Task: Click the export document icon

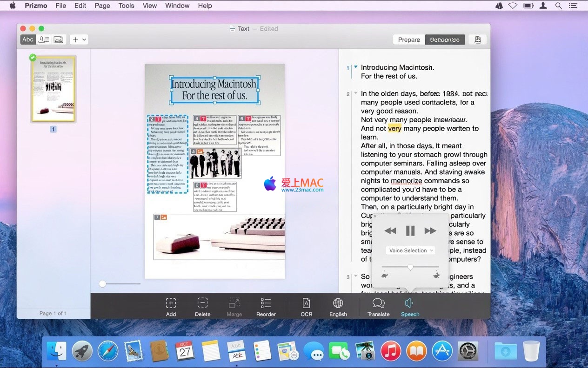Action: pyautogui.click(x=477, y=39)
